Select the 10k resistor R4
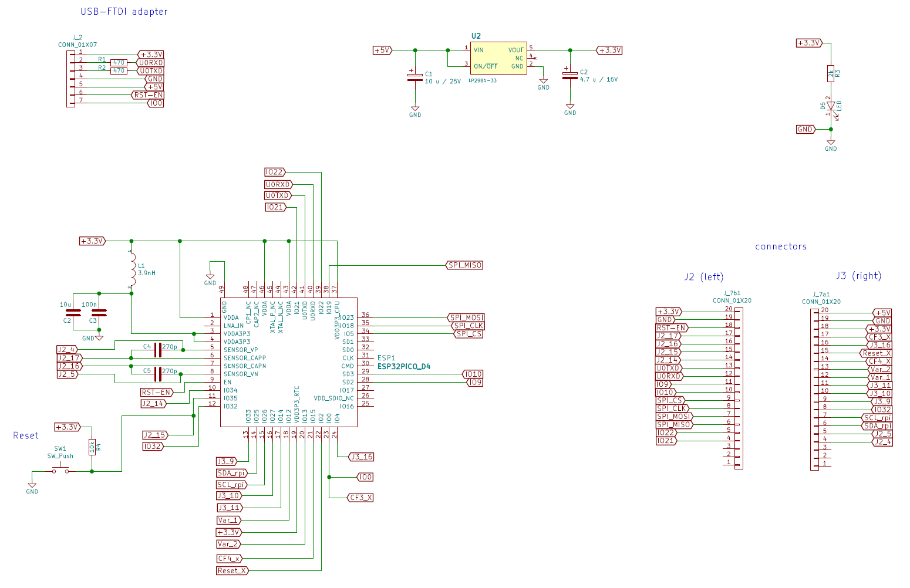The width and height of the screenshot is (910, 588). (92, 447)
